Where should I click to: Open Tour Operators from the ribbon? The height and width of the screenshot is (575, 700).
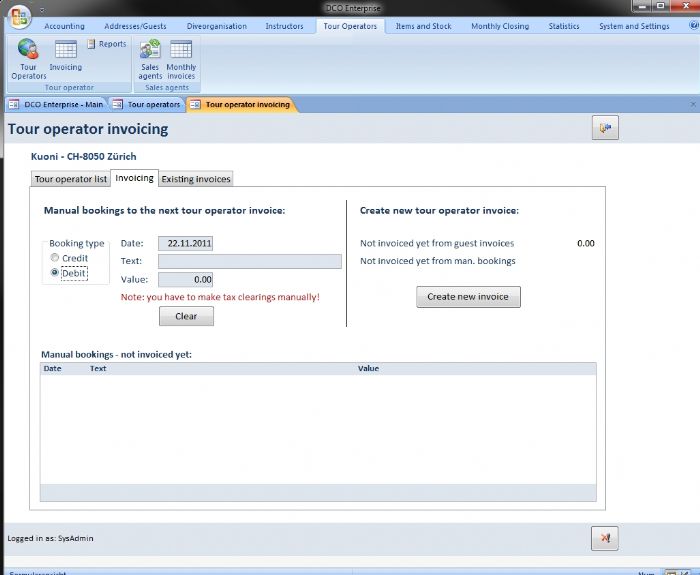28,58
